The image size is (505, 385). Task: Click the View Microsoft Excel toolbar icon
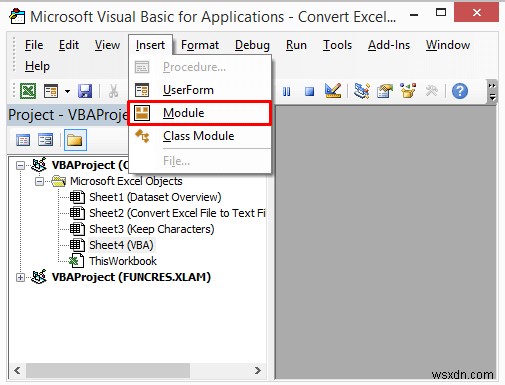[x=28, y=91]
